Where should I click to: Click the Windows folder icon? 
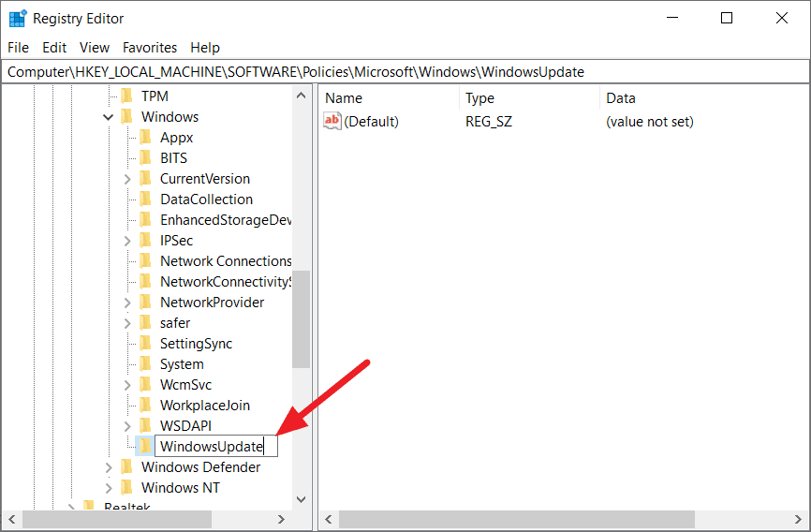(x=127, y=117)
